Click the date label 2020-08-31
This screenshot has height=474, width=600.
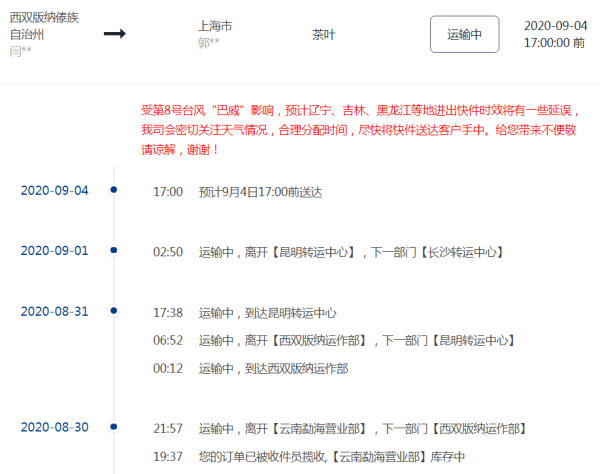(x=54, y=311)
